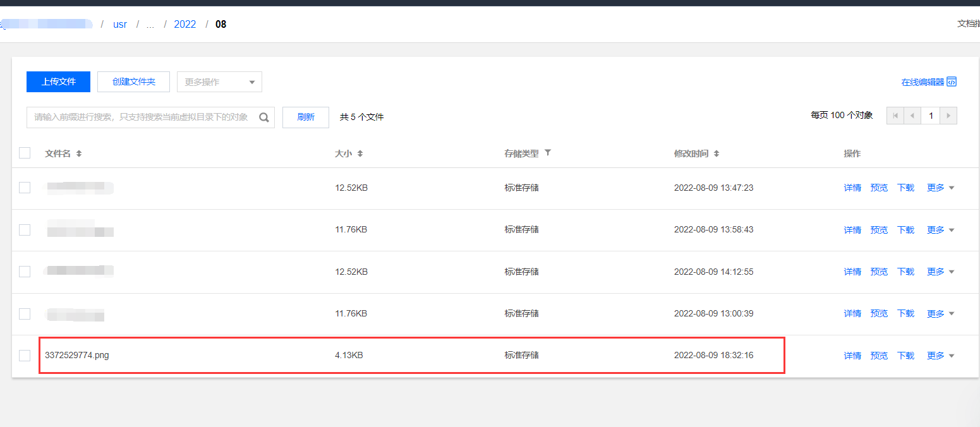Expand 更多 menu for 13:47:23 row
Viewport: 980px width, 427px height.
pyautogui.click(x=940, y=188)
